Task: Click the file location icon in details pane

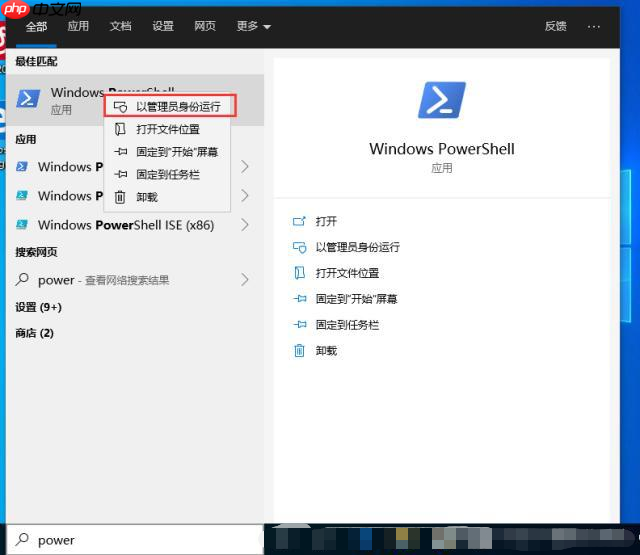Action: point(300,273)
